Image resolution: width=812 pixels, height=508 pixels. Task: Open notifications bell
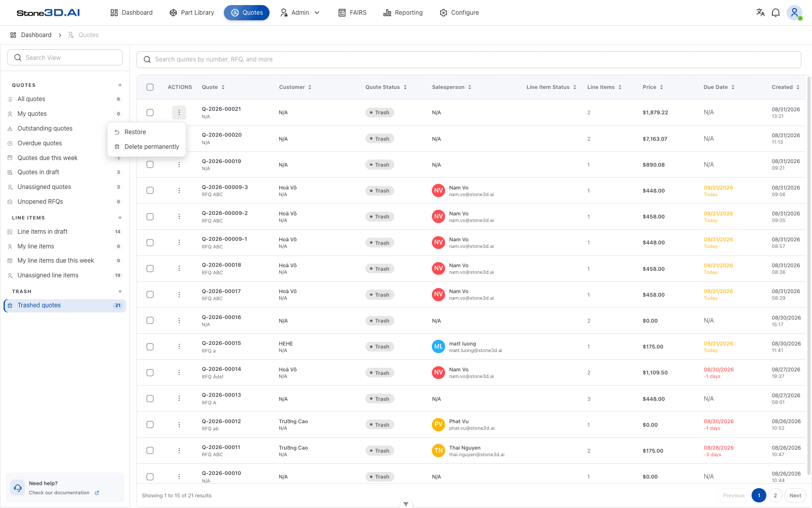click(775, 13)
